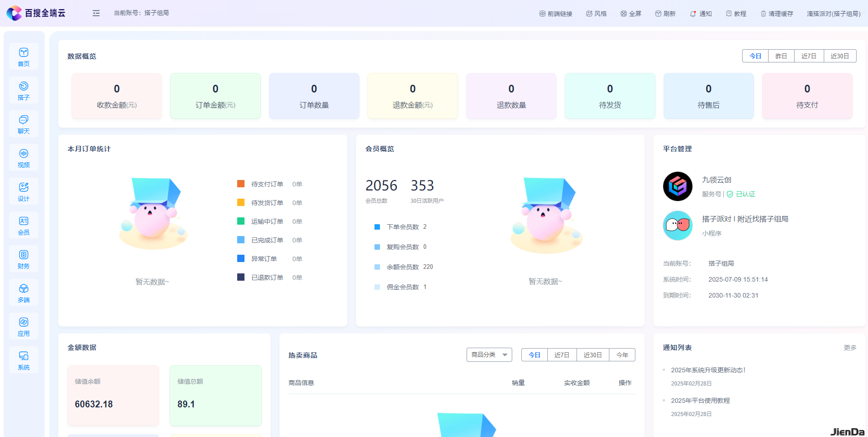Open the 聊天 section in the sidebar
The width and height of the screenshot is (868, 437).
coord(24,124)
